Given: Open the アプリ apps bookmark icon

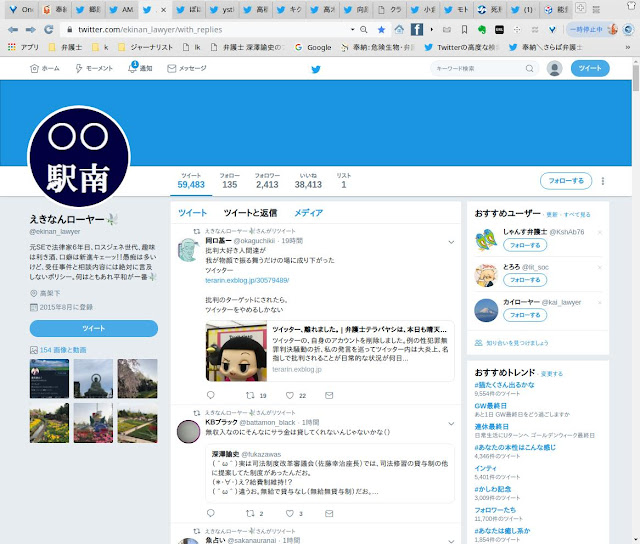Looking at the screenshot, I should 23,47.
